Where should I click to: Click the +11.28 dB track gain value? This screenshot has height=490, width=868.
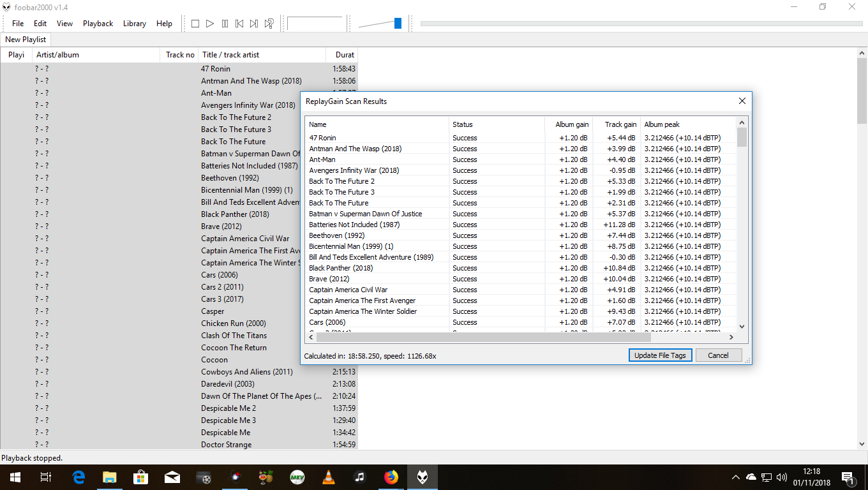point(619,225)
